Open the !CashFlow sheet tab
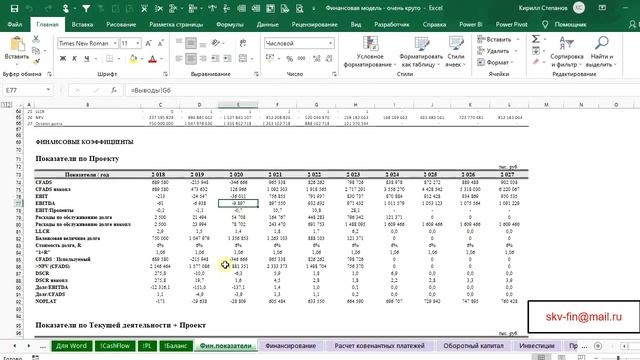The height and width of the screenshot is (360, 640). [x=115, y=346]
